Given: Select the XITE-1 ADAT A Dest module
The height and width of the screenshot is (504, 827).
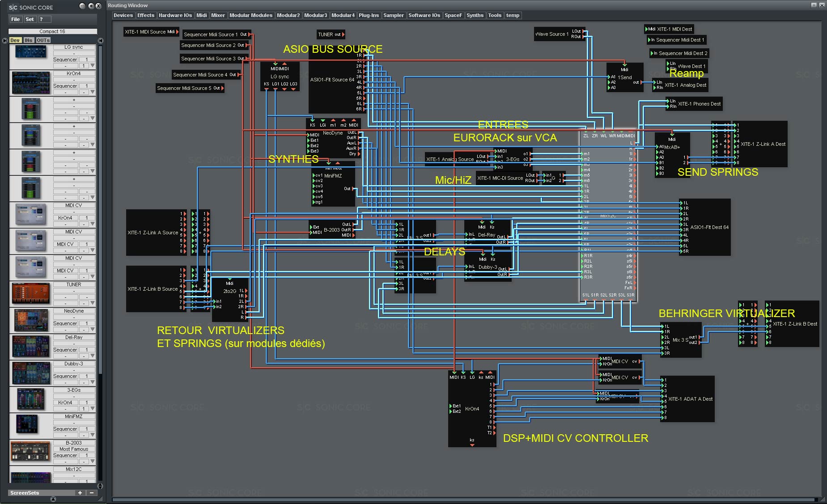Looking at the screenshot, I should coord(688,399).
